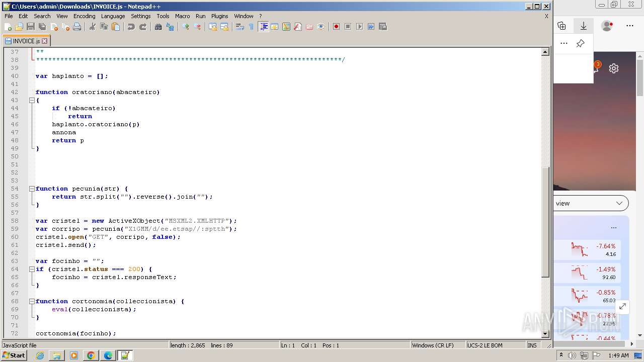Run macro multiple times icon

371,27
